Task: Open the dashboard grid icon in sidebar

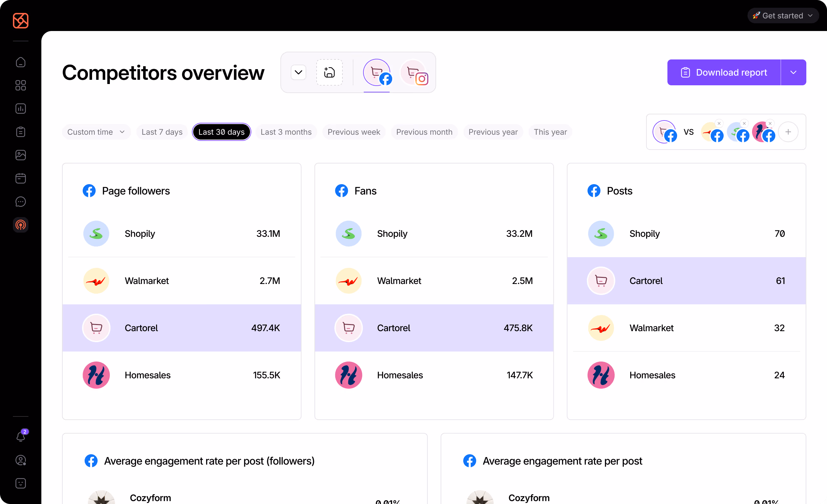Action: coord(20,86)
